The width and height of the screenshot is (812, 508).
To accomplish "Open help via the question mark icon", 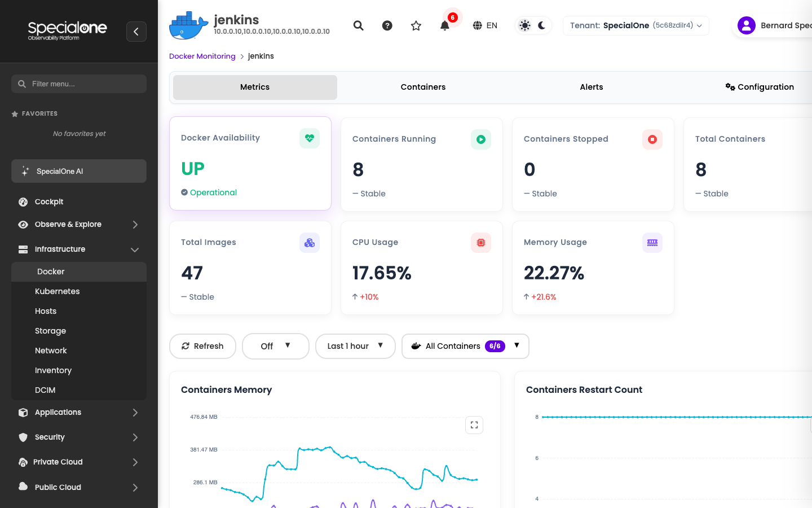I will point(387,25).
